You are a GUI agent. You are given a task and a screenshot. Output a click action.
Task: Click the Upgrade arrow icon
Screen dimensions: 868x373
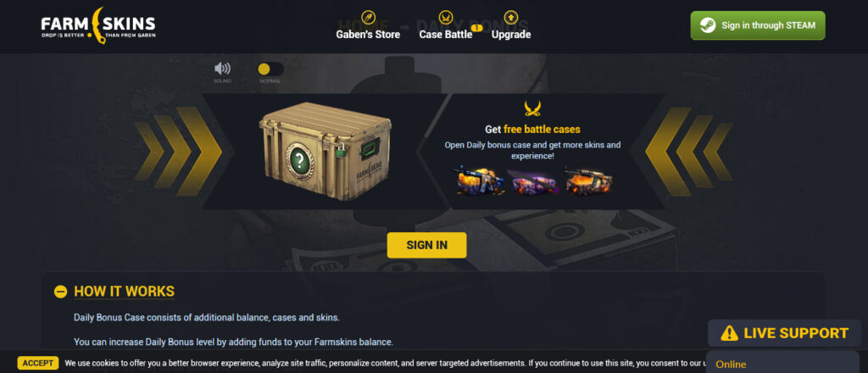[x=511, y=17]
